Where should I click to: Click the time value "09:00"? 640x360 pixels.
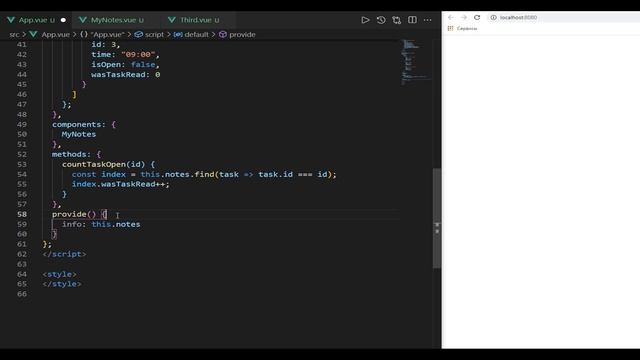(x=138, y=55)
